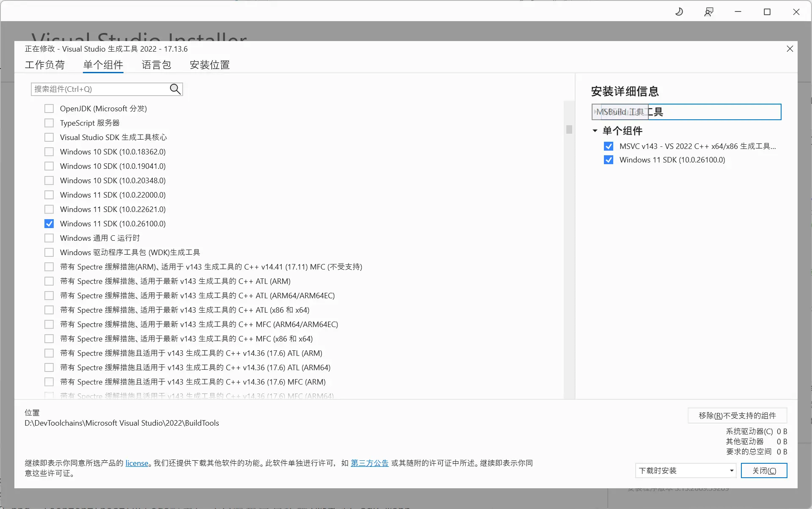The image size is (812, 509).
Task: Check Spectre MFC (ARM64/ARM64EC) checkbox
Action: 49,325
